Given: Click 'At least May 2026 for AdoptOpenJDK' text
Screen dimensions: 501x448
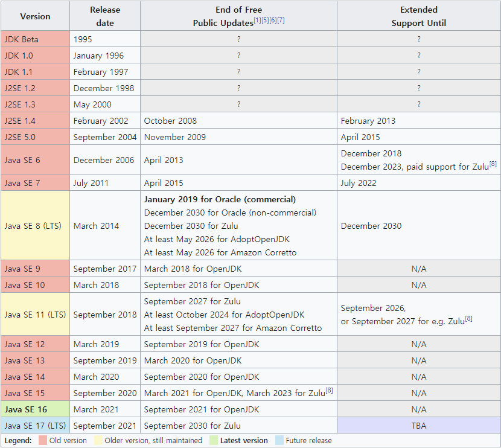Looking at the screenshot, I should 217,239.
